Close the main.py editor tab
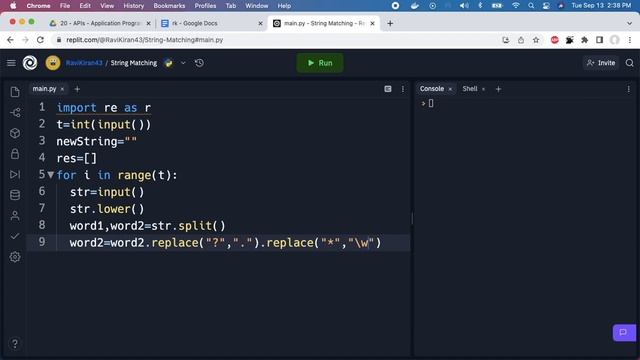The image size is (640, 360). pos(62,89)
